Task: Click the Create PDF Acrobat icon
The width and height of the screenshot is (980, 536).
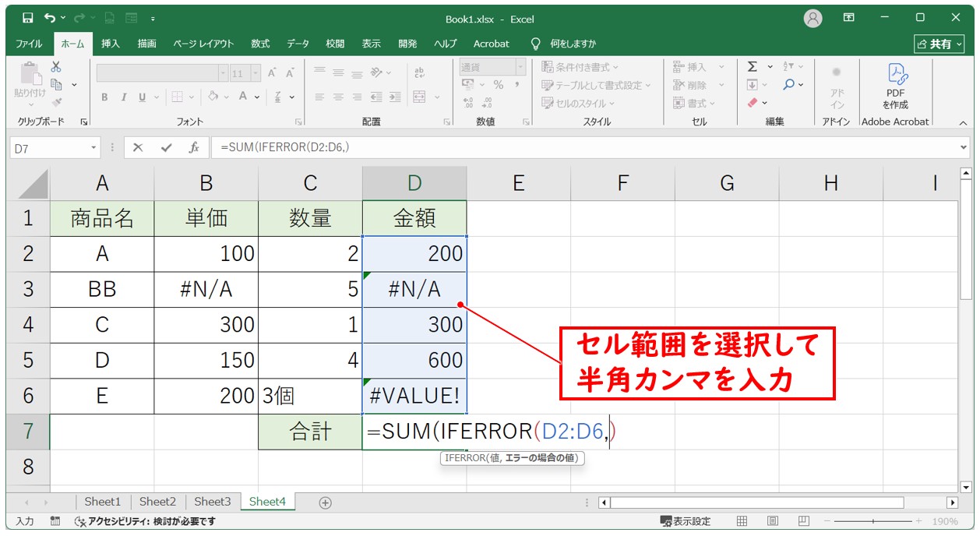Action: [x=895, y=84]
